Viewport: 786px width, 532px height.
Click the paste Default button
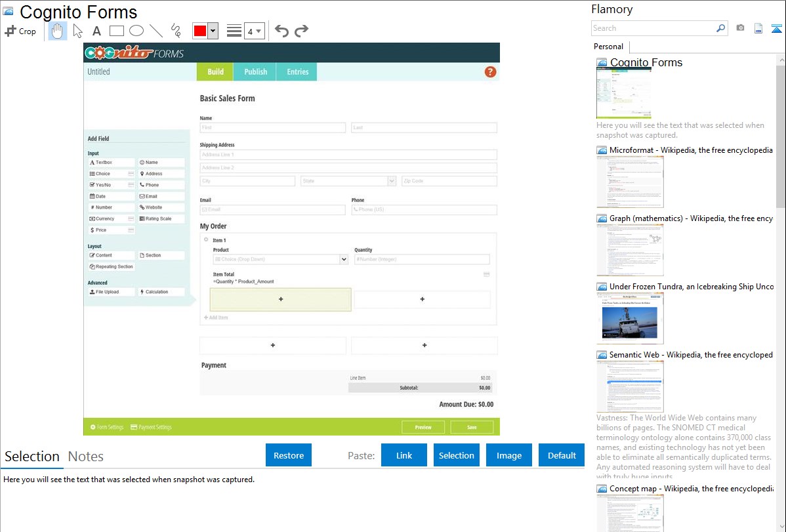(x=562, y=455)
